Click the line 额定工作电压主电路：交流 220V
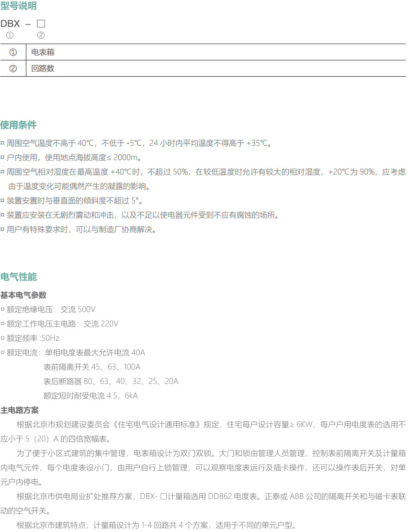The height and width of the screenshot is (532, 408). tap(60, 324)
